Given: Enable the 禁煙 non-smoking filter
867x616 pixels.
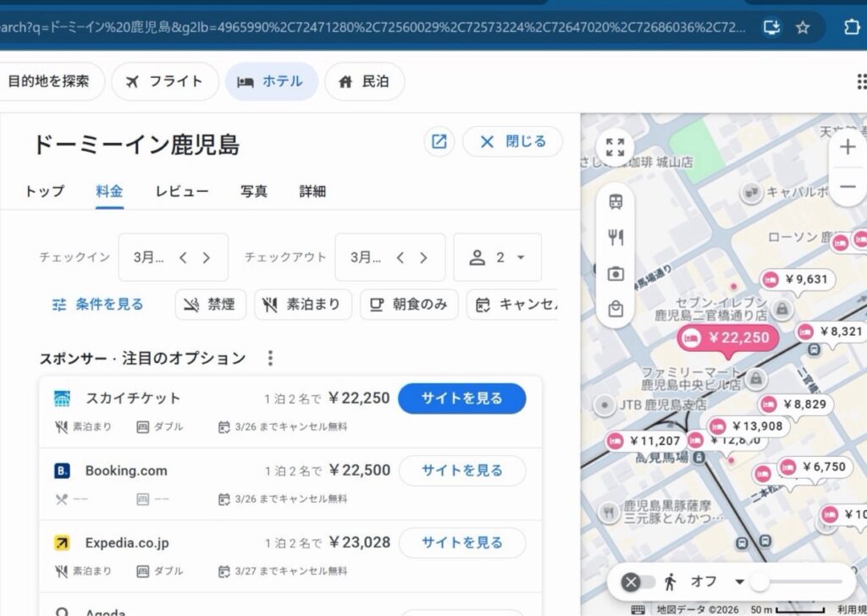Looking at the screenshot, I should tap(210, 305).
